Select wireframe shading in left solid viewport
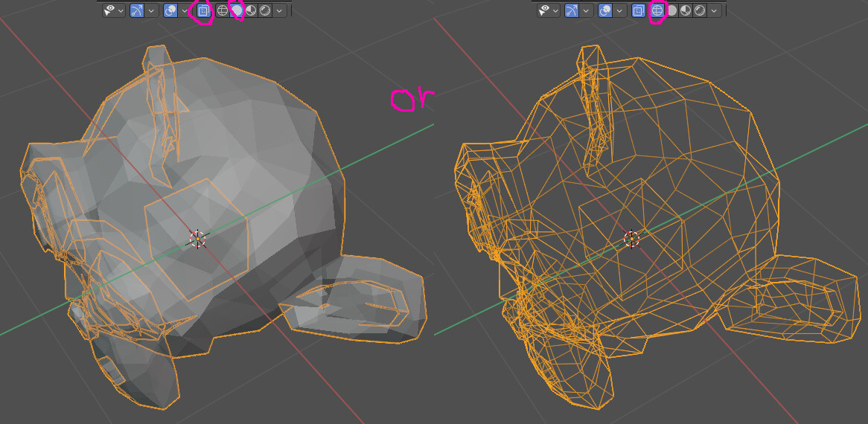The width and height of the screenshot is (868, 424). point(223,10)
